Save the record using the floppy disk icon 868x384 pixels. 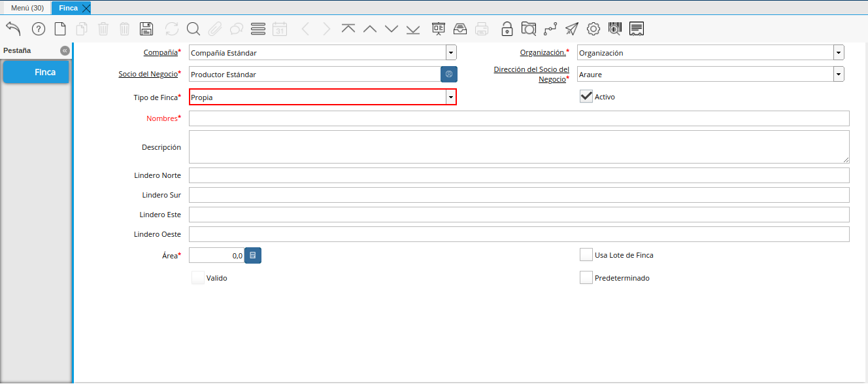146,29
